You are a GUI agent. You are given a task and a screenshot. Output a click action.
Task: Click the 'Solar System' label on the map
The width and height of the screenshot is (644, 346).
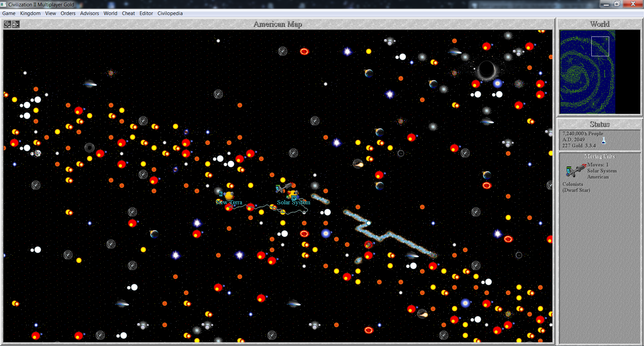tap(293, 202)
